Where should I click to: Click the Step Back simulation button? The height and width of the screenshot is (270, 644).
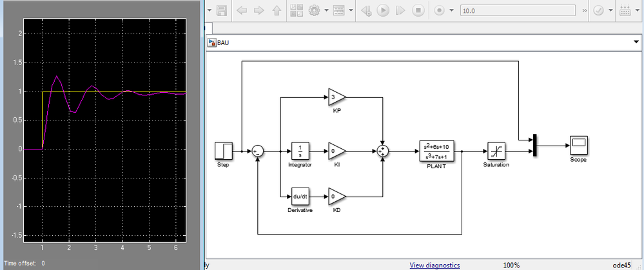tap(366, 10)
